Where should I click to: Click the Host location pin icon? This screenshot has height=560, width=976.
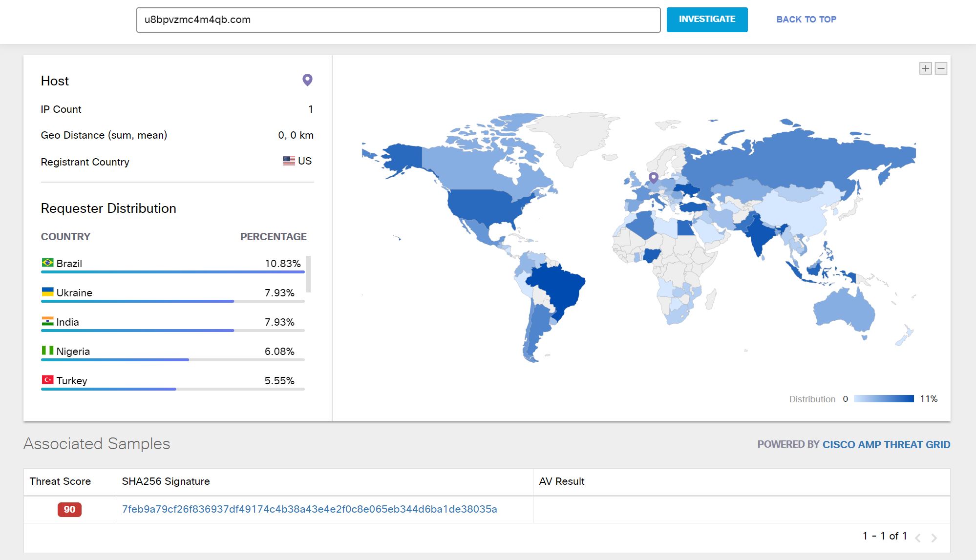pyautogui.click(x=307, y=80)
